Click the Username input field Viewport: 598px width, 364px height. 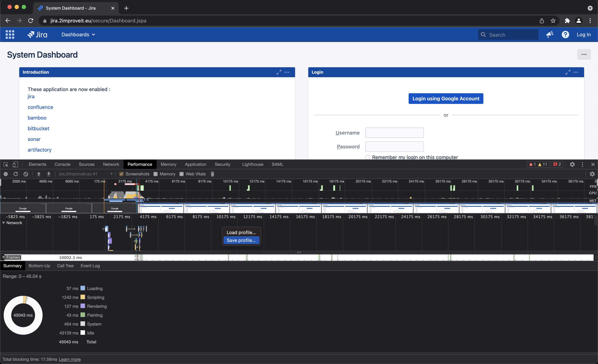click(x=394, y=133)
